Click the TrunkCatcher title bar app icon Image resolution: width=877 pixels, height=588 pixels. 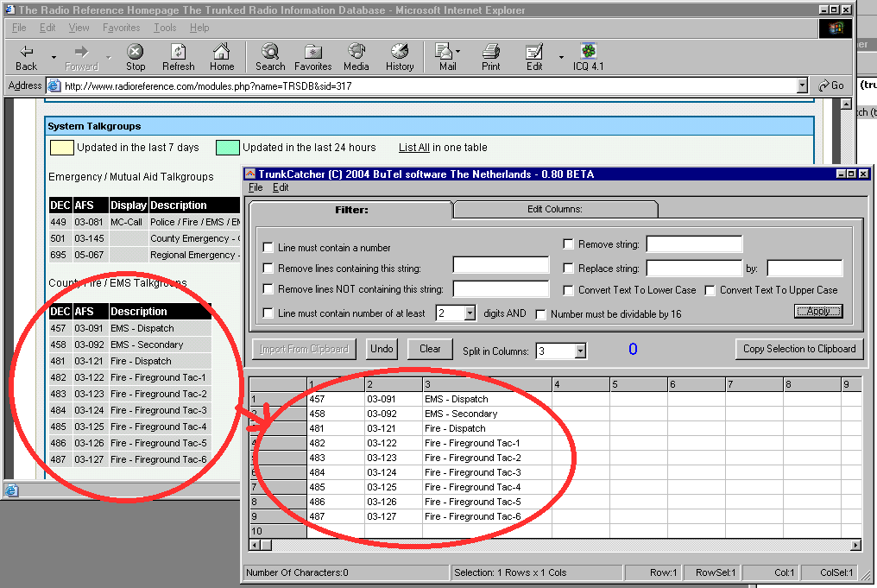click(x=250, y=174)
